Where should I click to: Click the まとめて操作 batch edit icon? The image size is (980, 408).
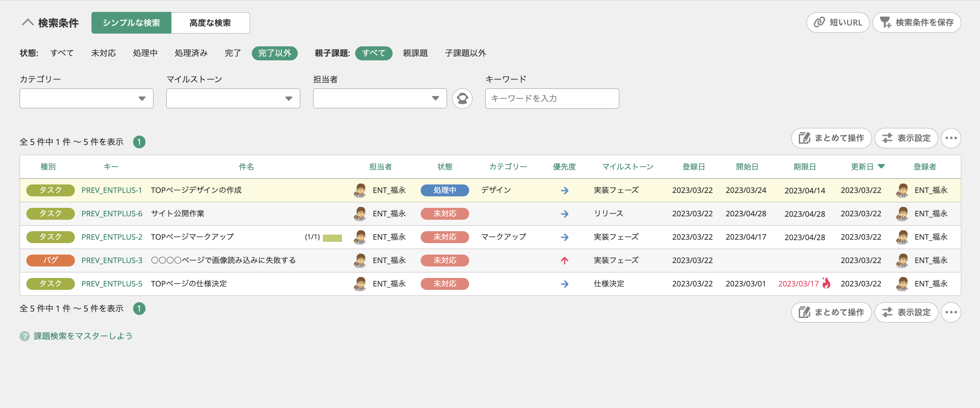pos(804,138)
